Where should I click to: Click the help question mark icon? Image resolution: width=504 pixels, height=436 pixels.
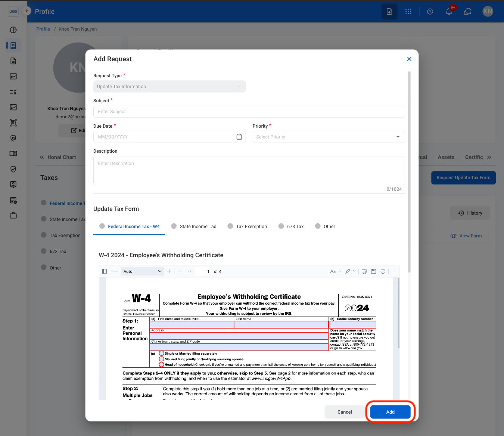pyautogui.click(x=430, y=12)
